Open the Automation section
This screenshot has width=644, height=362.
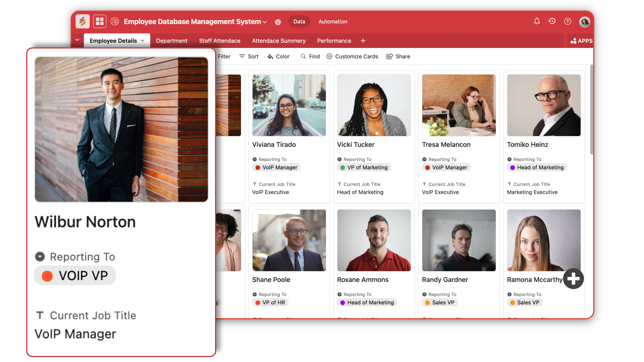333,22
